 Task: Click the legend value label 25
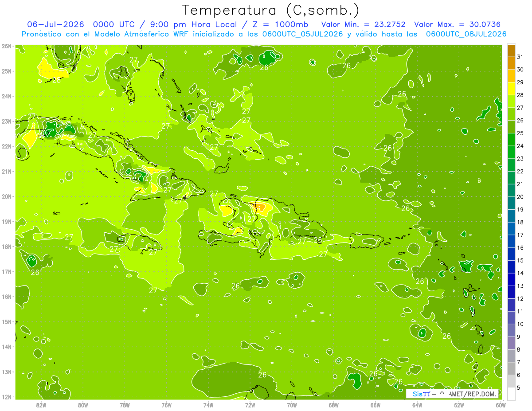tap(520, 133)
